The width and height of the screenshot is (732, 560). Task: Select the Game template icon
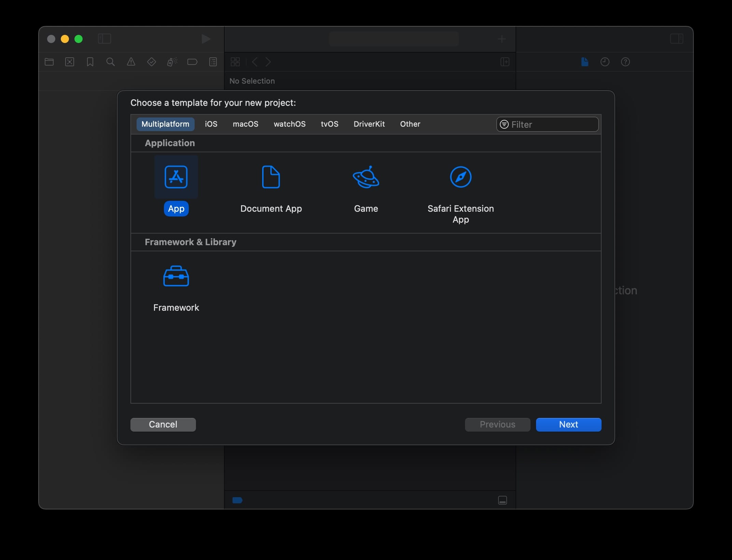[366, 177]
